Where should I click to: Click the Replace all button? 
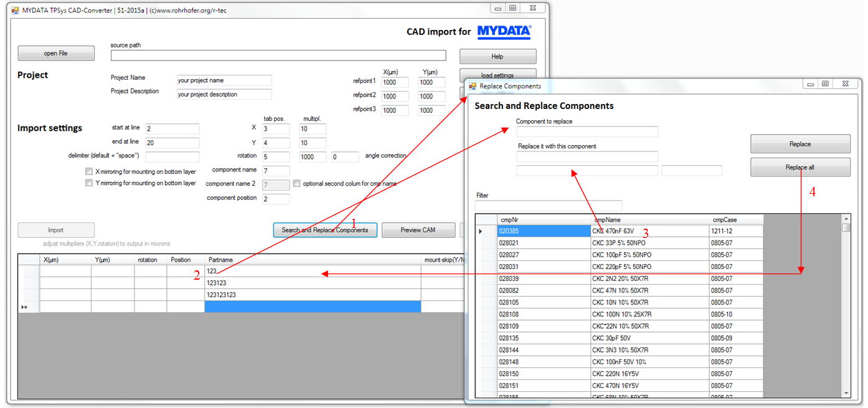800,168
